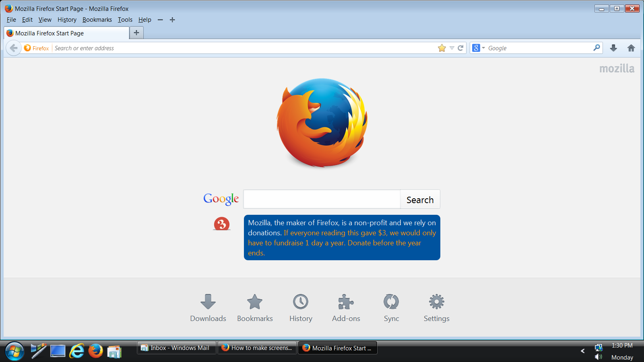644x362 pixels.
Task: Launch Internet Explorer from quick launch
Action: pos(76,351)
